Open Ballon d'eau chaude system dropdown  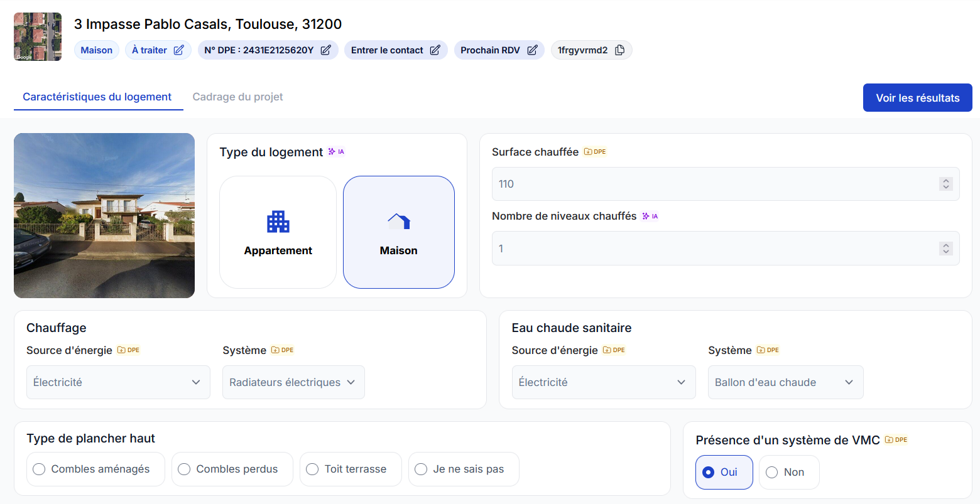(x=785, y=382)
